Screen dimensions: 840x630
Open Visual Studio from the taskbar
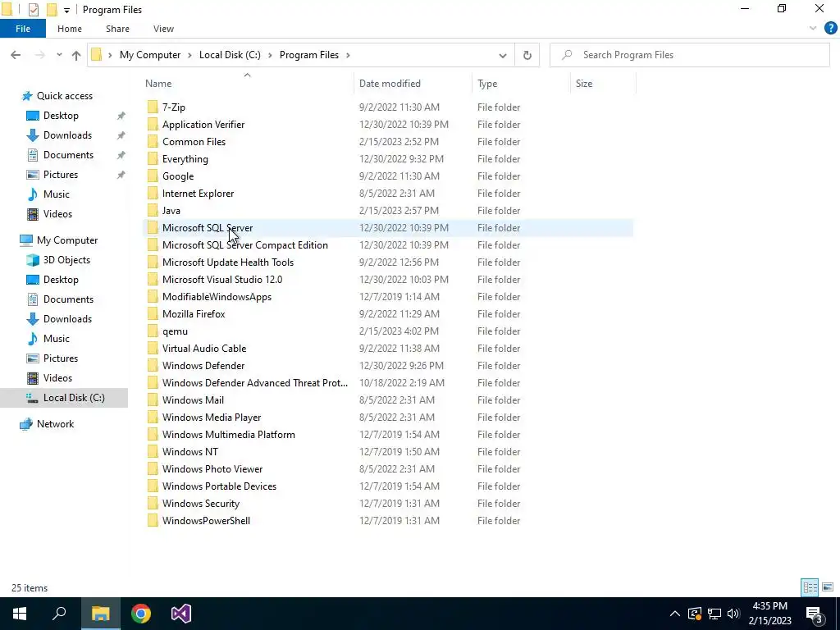[x=181, y=614]
